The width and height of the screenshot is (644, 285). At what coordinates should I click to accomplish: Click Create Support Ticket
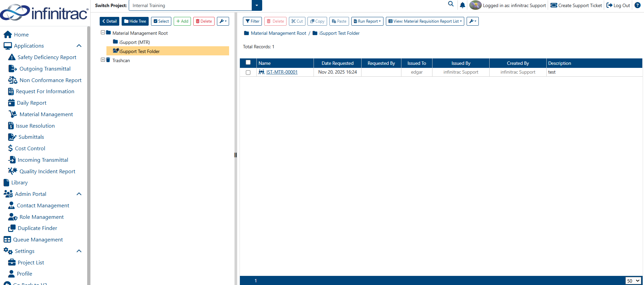click(576, 5)
